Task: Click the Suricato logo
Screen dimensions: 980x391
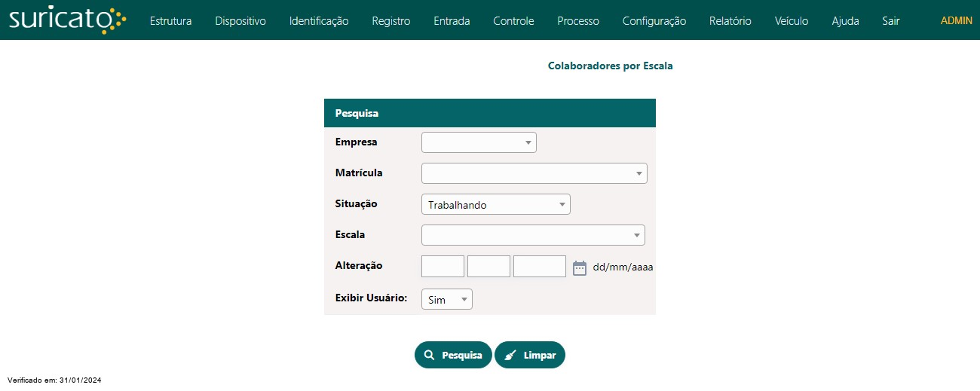Action: [x=68, y=20]
